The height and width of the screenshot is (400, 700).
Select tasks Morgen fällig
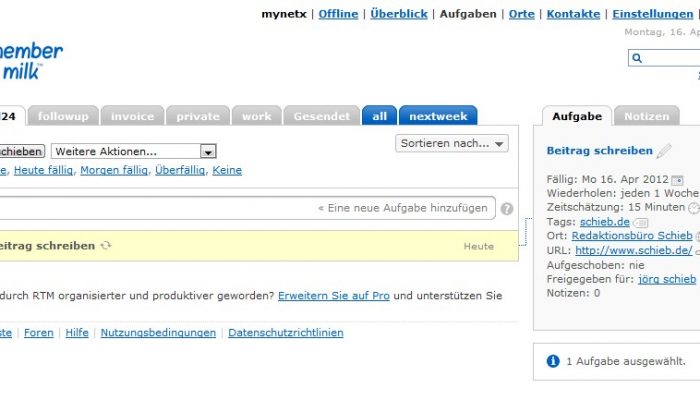[x=114, y=170]
